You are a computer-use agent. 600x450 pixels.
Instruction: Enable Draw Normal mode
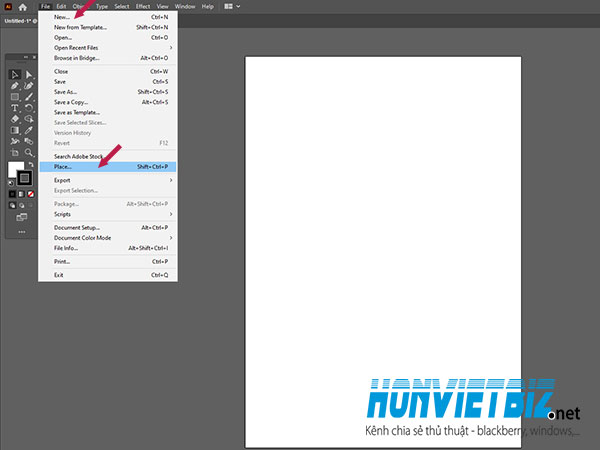point(12,205)
